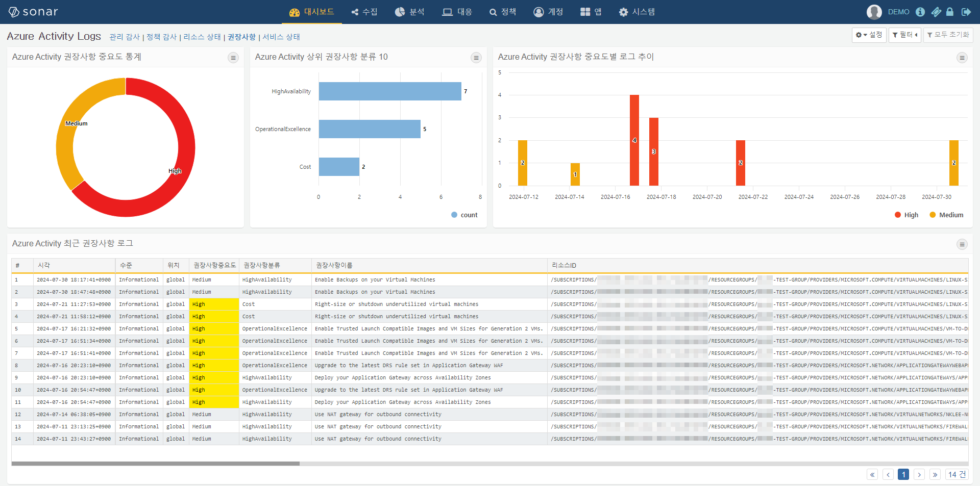The height and width of the screenshot is (486, 980).
Task: Go to previous page of results
Action: coord(888,475)
